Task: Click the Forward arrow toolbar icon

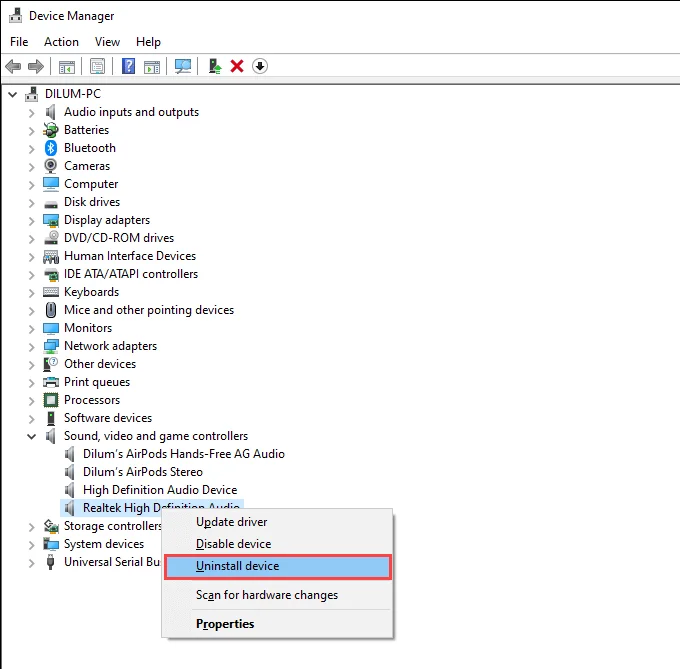Action: point(36,66)
